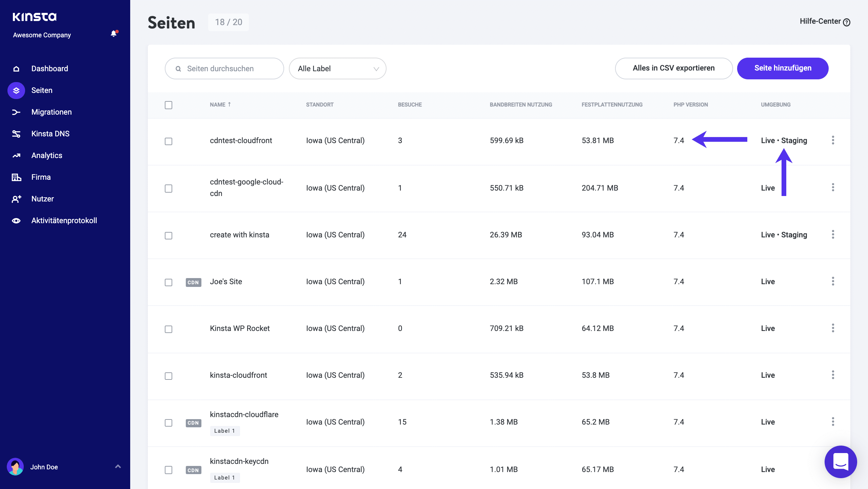Select the Migrationen sidebar icon
Image resolution: width=868 pixels, height=489 pixels.
[16, 112]
